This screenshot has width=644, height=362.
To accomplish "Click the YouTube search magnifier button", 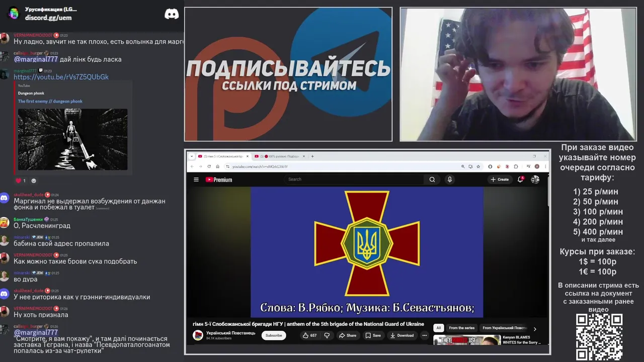I will (432, 179).
